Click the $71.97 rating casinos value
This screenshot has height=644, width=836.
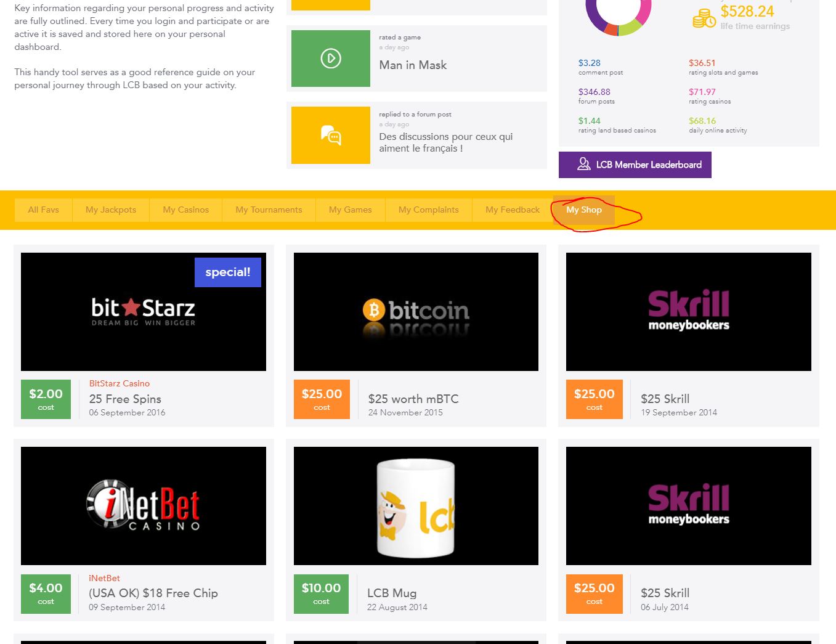702,92
